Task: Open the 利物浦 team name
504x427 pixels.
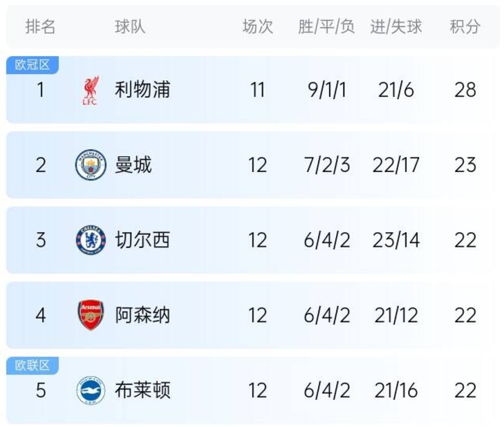Action: pyautogui.click(x=142, y=90)
